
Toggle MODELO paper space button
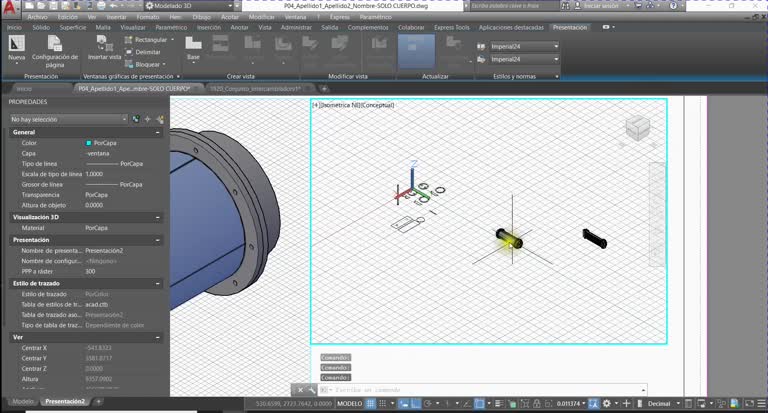click(350, 404)
